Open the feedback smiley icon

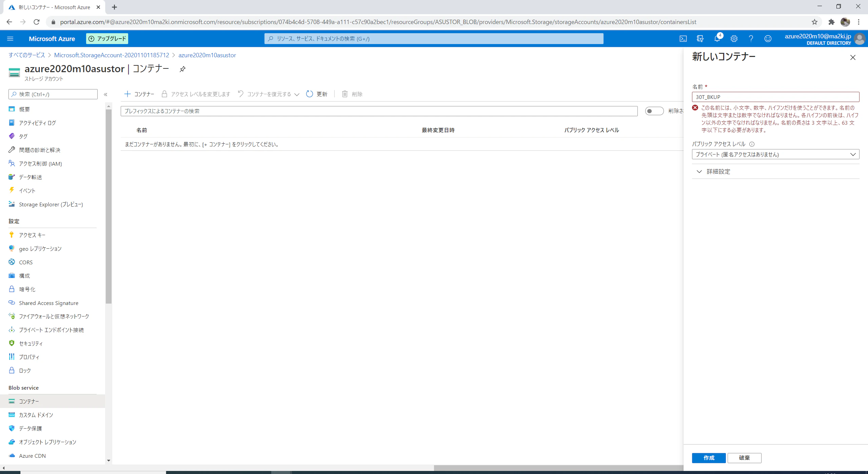768,39
